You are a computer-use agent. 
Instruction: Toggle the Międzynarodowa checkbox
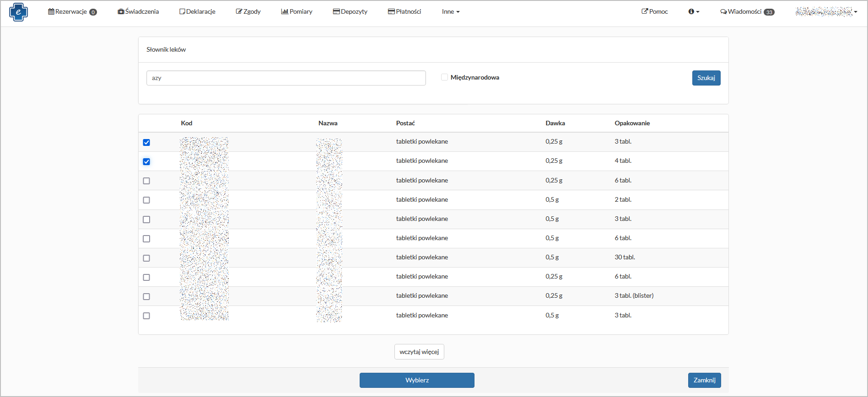click(x=444, y=77)
